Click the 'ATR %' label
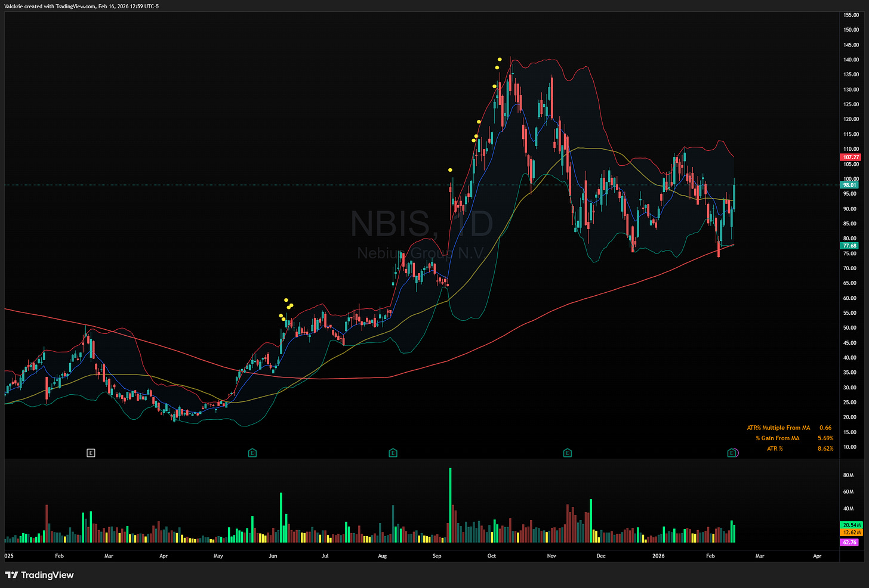The width and height of the screenshot is (869, 588). tap(775, 448)
